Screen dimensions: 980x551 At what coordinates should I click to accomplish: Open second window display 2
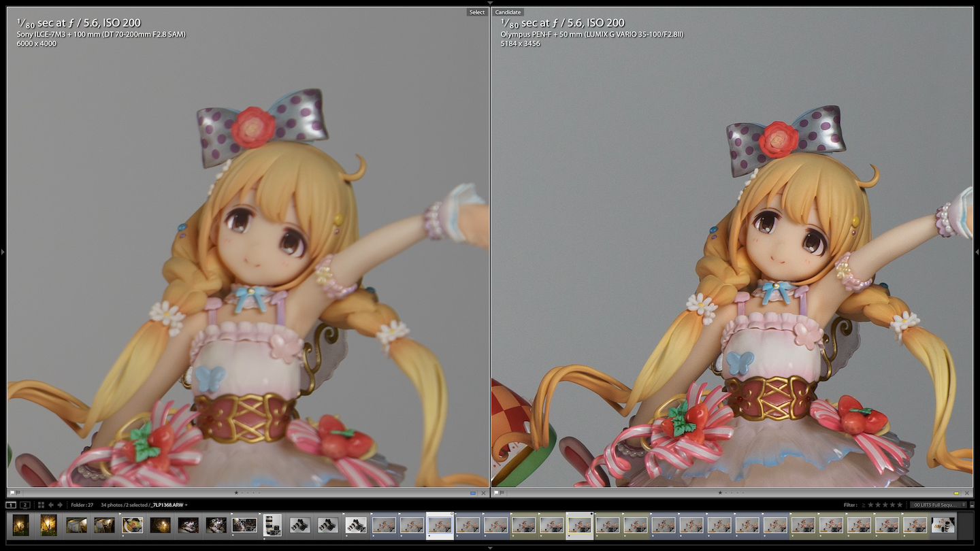pos(24,505)
